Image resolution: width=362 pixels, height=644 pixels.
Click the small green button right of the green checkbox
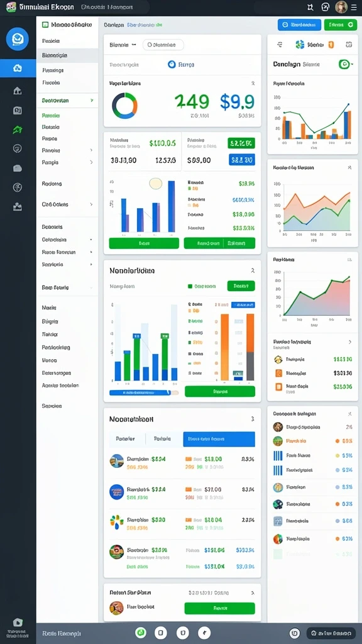241,286
